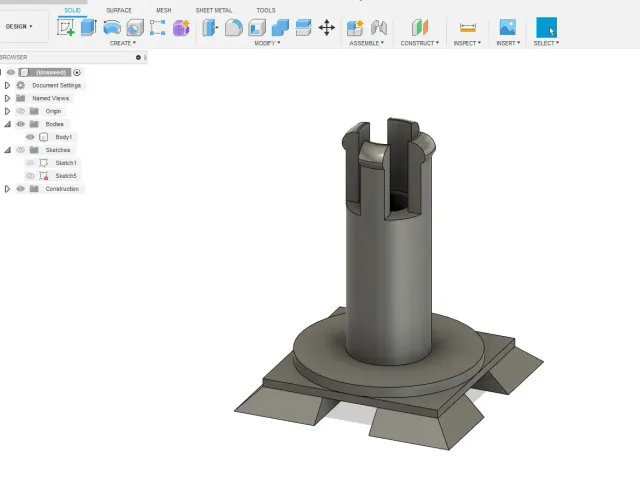Select the Offset Face tool
This screenshot has height=480, width=640.
pyautogui.click(x=304, y=28)
